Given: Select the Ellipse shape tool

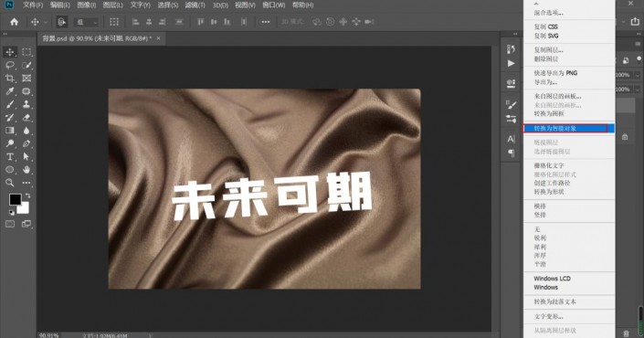Looking at the screenshot, I should point(9,170).
